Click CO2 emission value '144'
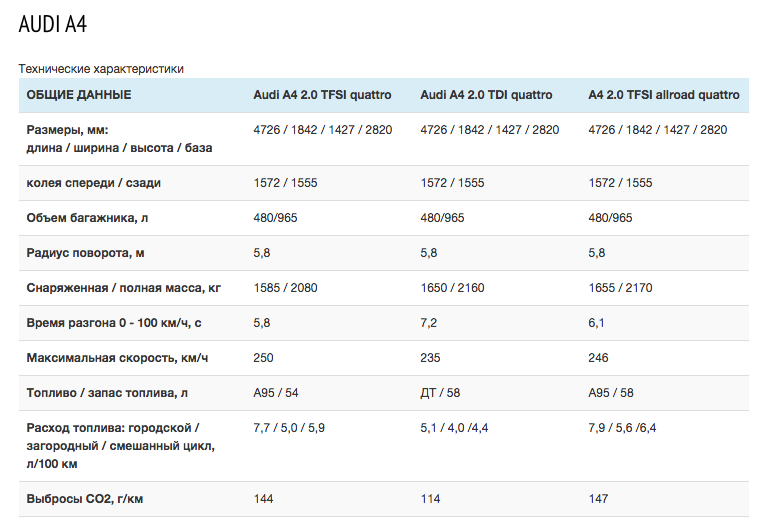The image size is (763, 521). click(x=263, y=499)
